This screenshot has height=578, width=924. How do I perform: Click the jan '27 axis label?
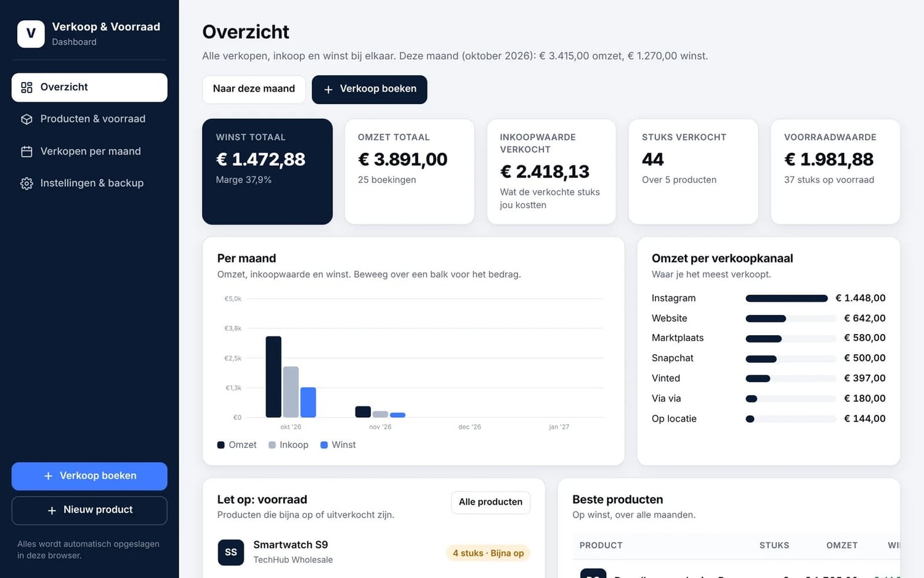[x=559, y=427]
